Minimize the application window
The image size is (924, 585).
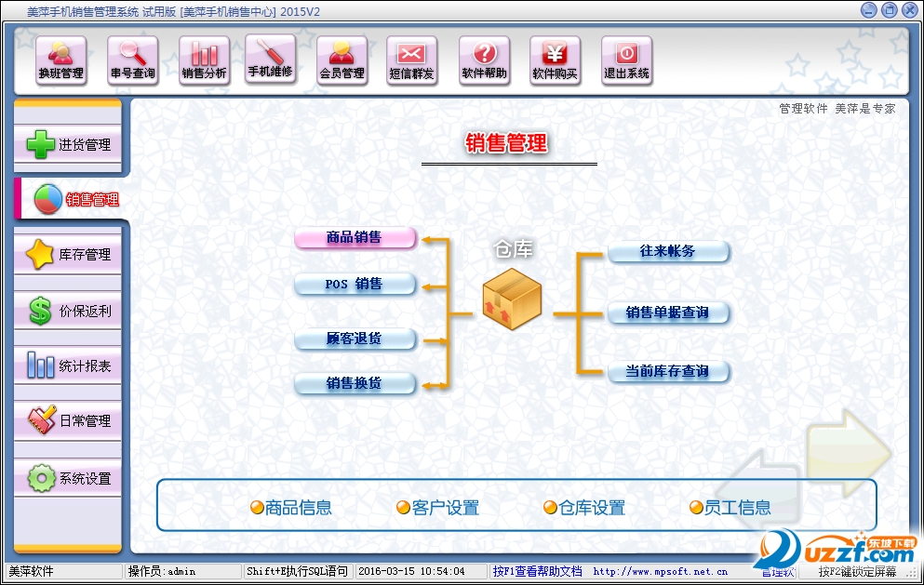(x=868, y=10)
